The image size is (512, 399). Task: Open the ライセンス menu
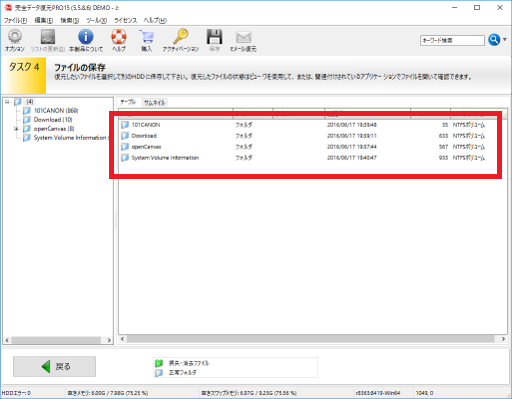pyautogui.click(x=125, y=20)
